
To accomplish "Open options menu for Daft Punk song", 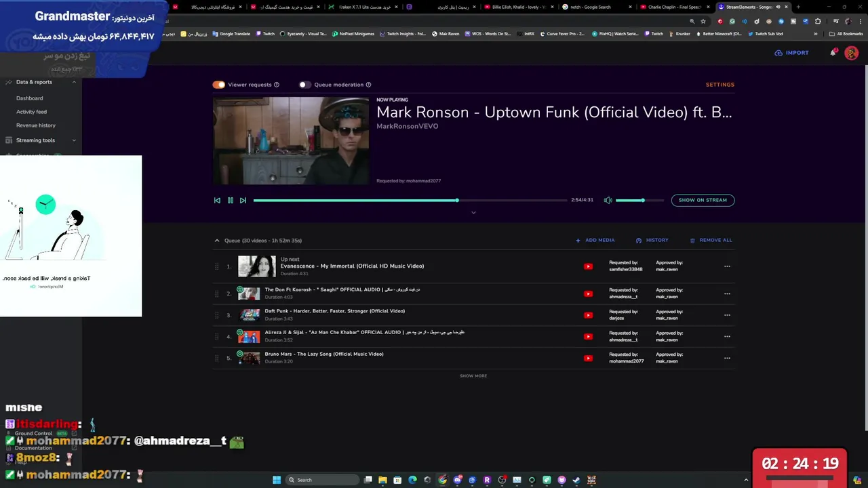I will [x=727, y=315].
